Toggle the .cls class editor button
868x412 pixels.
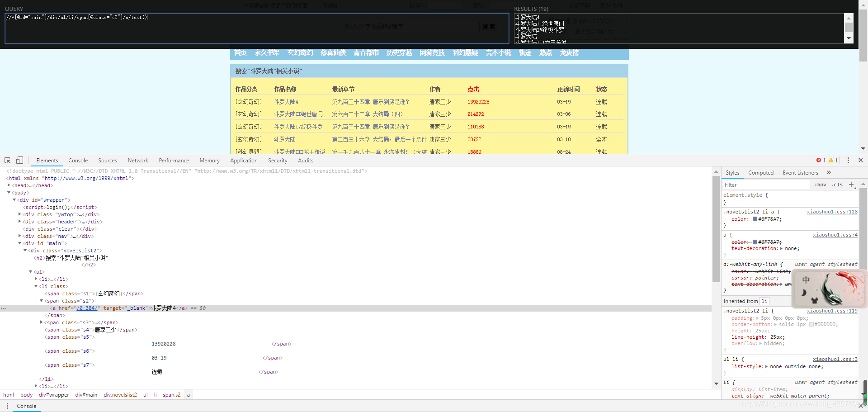[x=837, y=185]
